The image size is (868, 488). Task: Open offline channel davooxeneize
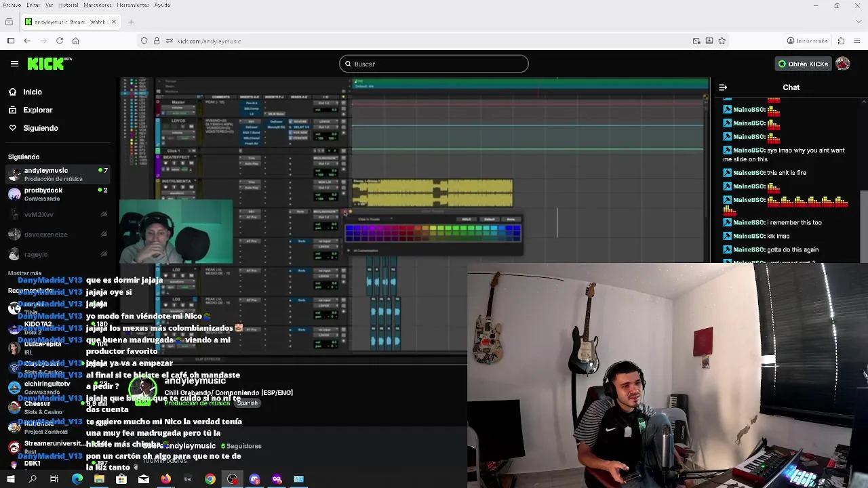(57, 235)
